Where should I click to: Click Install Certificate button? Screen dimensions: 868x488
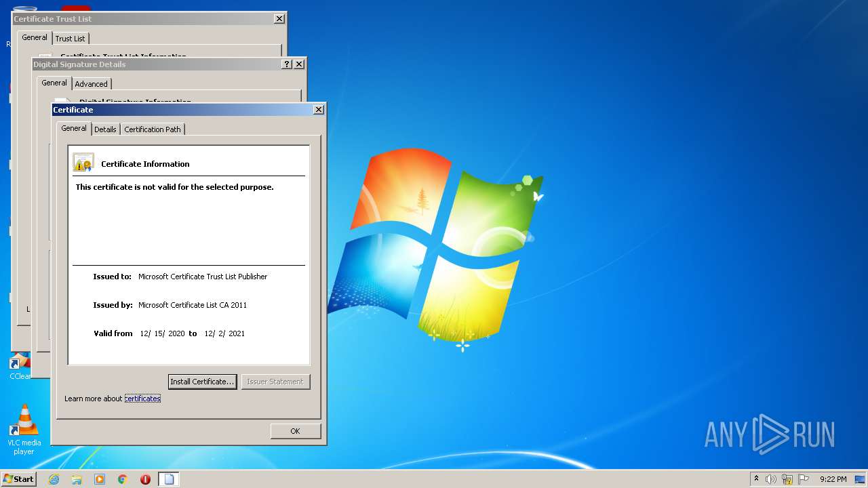click(202, 382)
